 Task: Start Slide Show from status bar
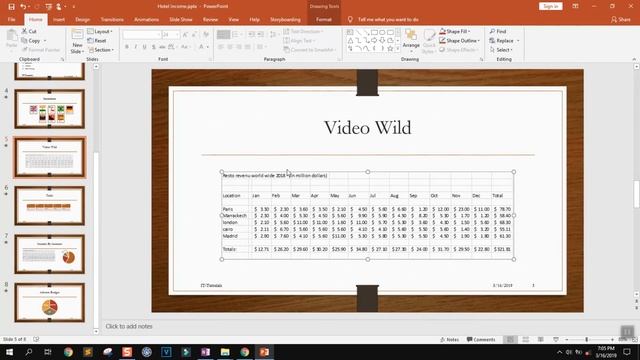(556, 340)
